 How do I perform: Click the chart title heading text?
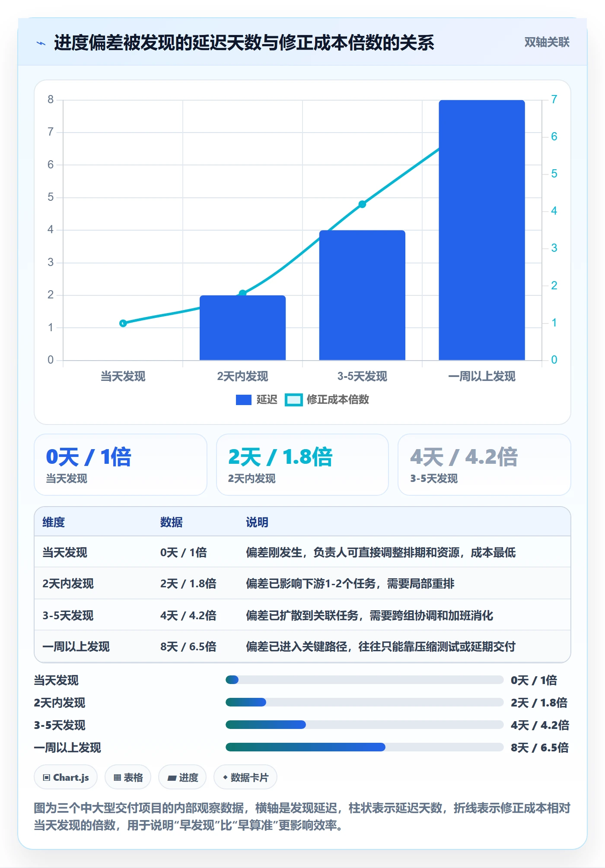244,43
